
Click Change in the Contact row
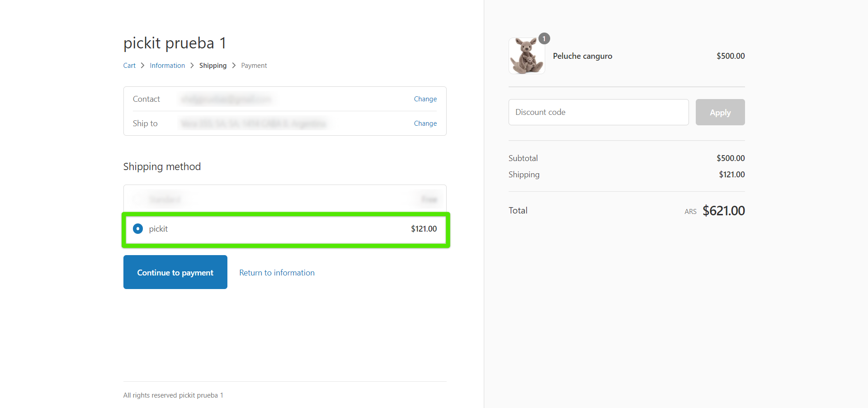(425, 99)
